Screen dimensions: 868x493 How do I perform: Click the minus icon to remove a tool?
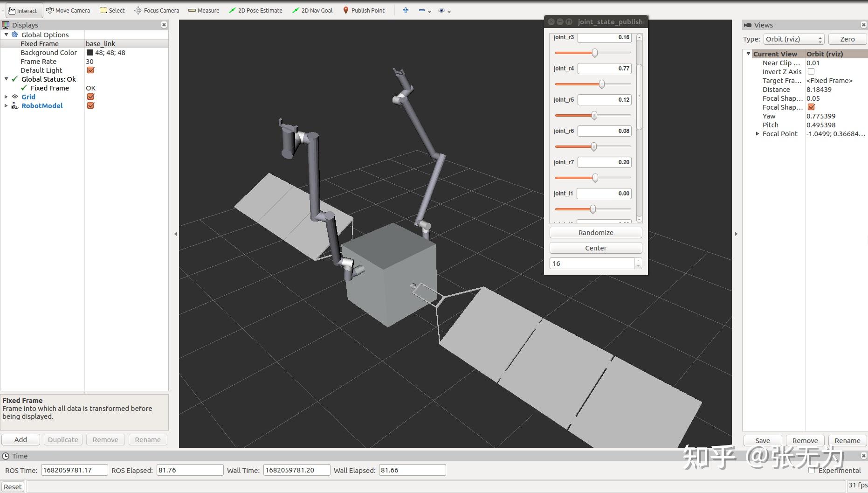click(x=422, y=10)
